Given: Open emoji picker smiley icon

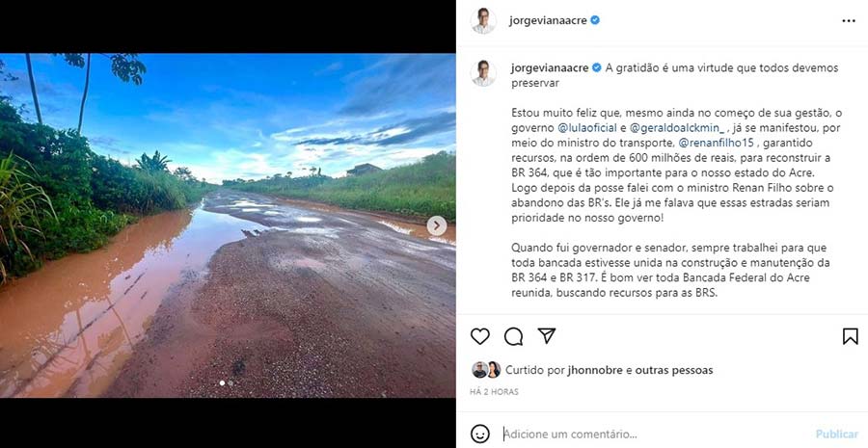Looking at the screenshot, I should (x=480, y=434).
